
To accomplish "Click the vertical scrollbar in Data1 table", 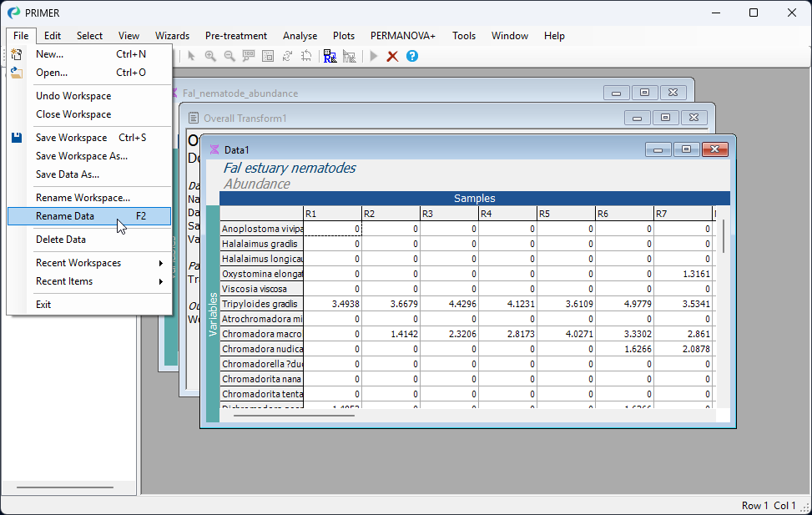I will [723, 235].
